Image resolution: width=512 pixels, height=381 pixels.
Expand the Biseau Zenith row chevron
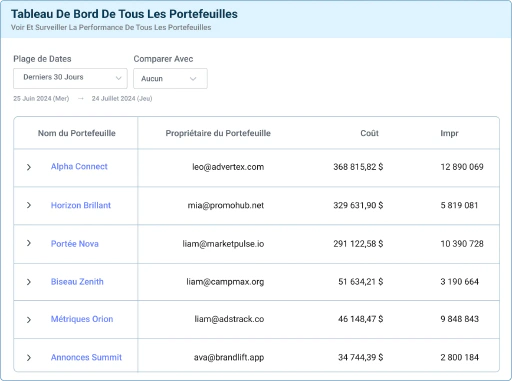29,282
